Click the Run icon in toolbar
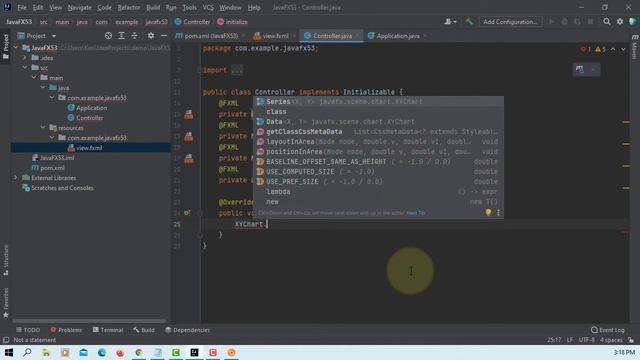640x360 pixels. point(551,22)
